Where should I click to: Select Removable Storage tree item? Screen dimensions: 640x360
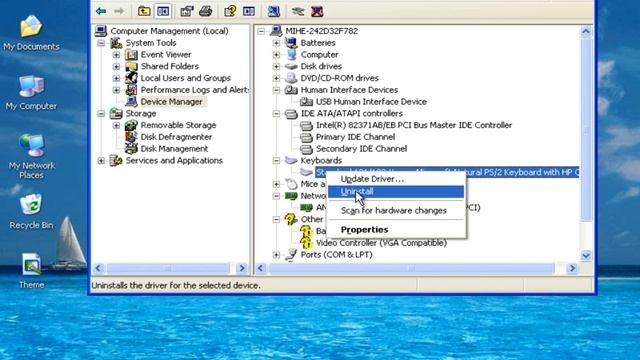point(178,125)
